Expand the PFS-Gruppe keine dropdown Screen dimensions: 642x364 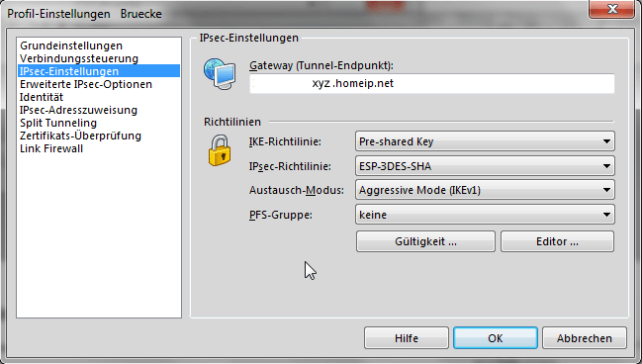click(485, 215)
